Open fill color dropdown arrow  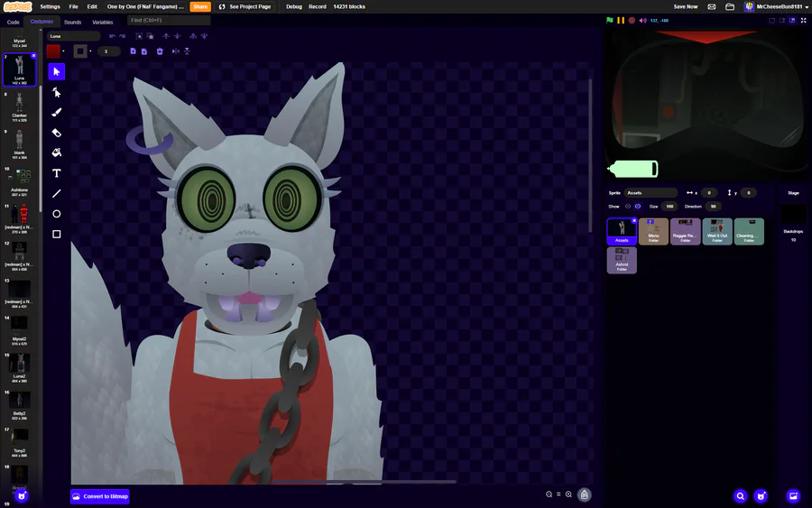(x=63, y=51)
